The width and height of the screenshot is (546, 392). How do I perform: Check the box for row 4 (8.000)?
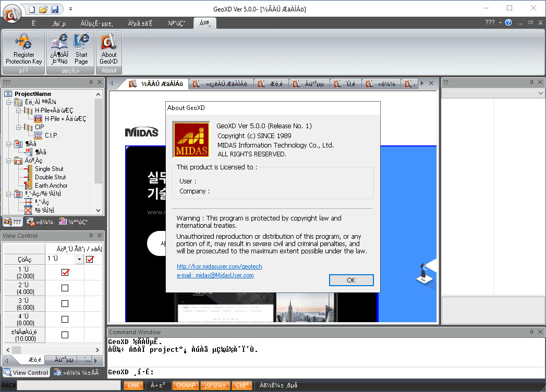[x=65, y=319]
